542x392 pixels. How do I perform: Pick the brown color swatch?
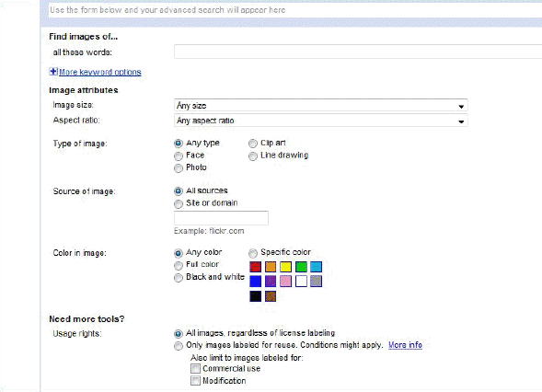[x=271, y=296]
